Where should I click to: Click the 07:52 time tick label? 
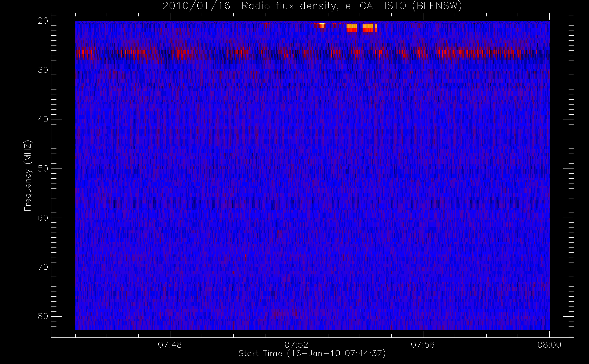296,345
